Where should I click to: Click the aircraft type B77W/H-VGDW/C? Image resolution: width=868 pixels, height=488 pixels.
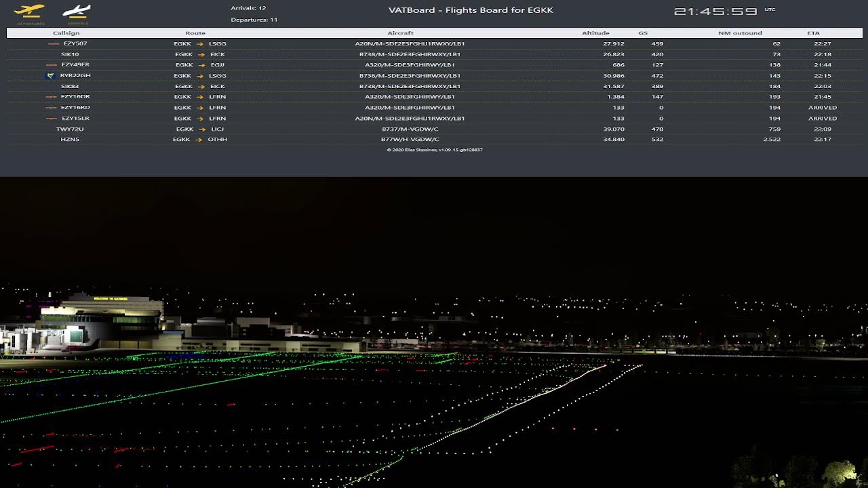click(x=410, y=140)
